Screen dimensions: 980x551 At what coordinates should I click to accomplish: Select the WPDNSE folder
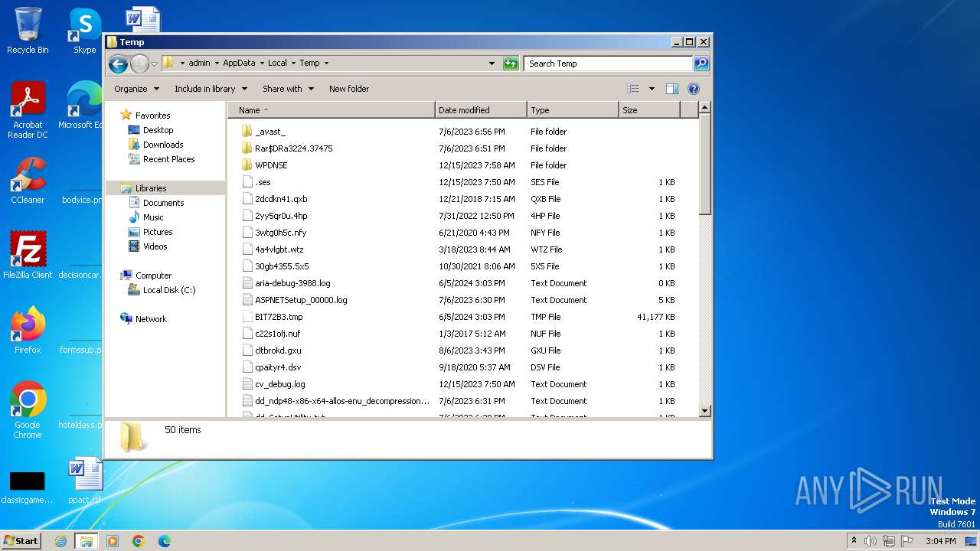tap(271, 165)
